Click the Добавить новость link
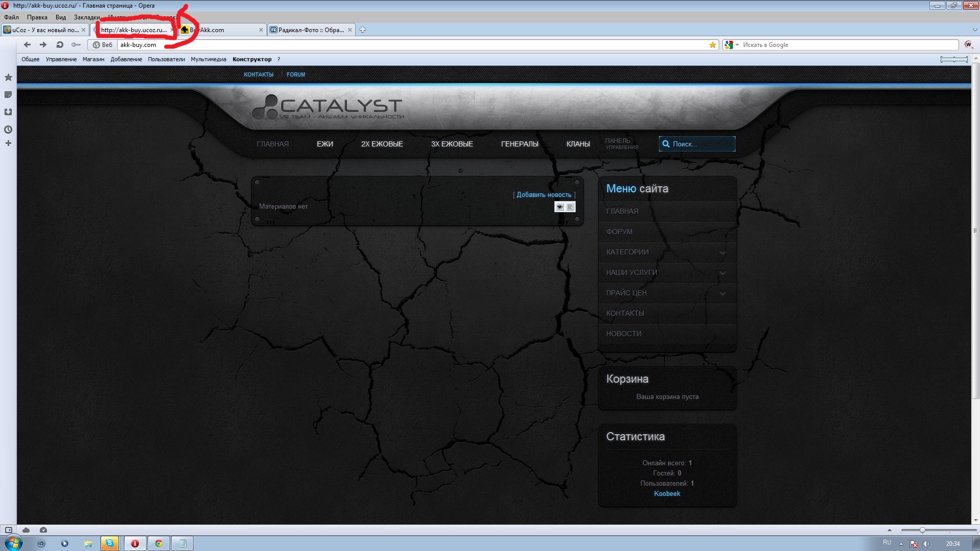 (x=544, y=195)
